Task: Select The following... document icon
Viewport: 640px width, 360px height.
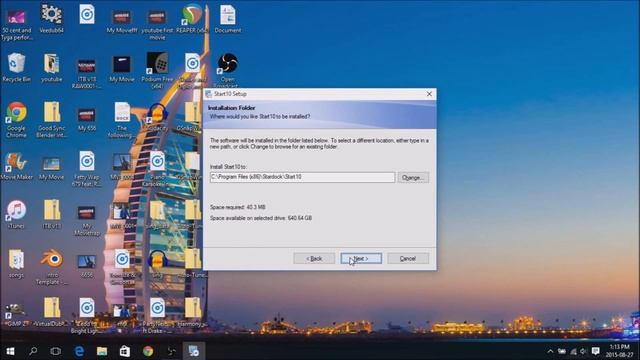Action: coord(122,120)
